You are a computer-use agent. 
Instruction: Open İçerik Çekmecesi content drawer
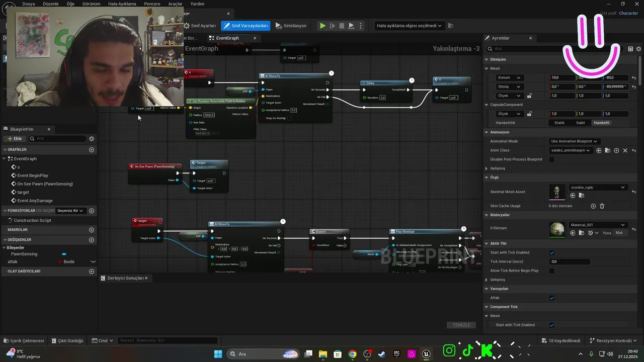(x=24, y=341)
